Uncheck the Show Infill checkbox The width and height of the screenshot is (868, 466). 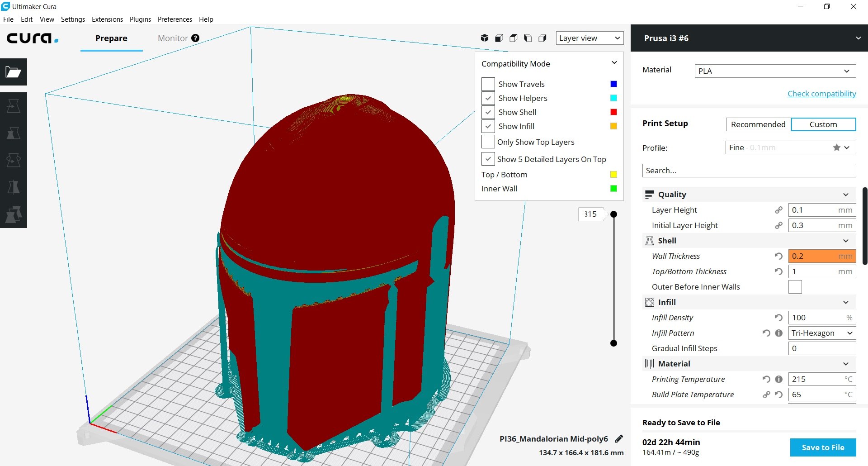click(x=488, y=126)
